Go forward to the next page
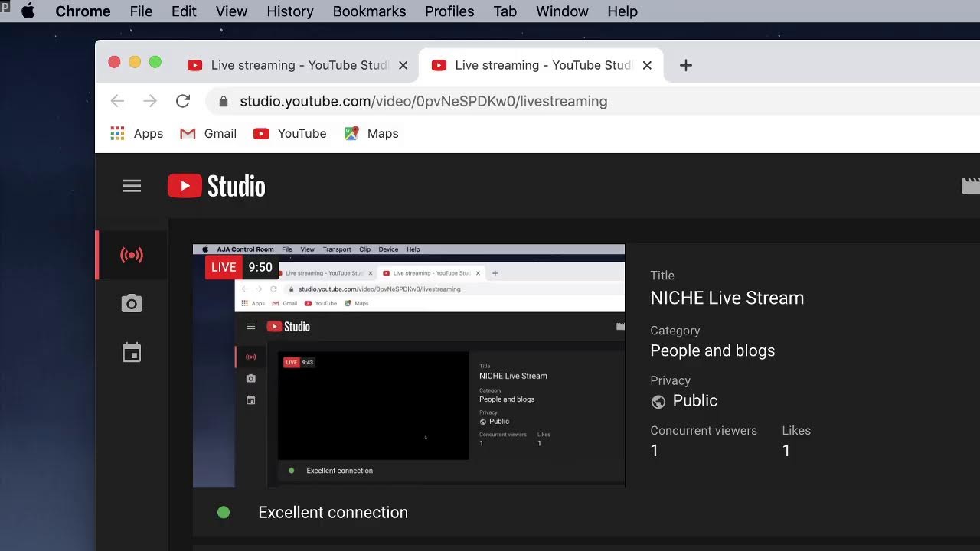Viewport: 980px width, 551px height. [150, 101]
